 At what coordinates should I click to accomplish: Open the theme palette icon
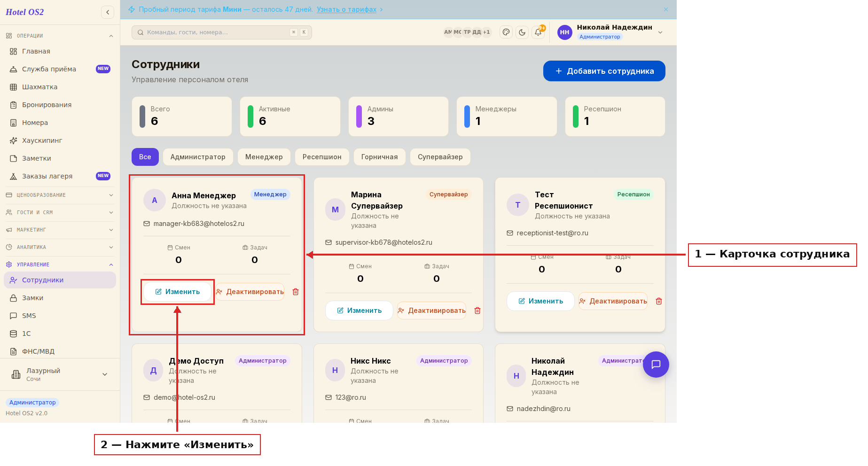coord(506,32)
